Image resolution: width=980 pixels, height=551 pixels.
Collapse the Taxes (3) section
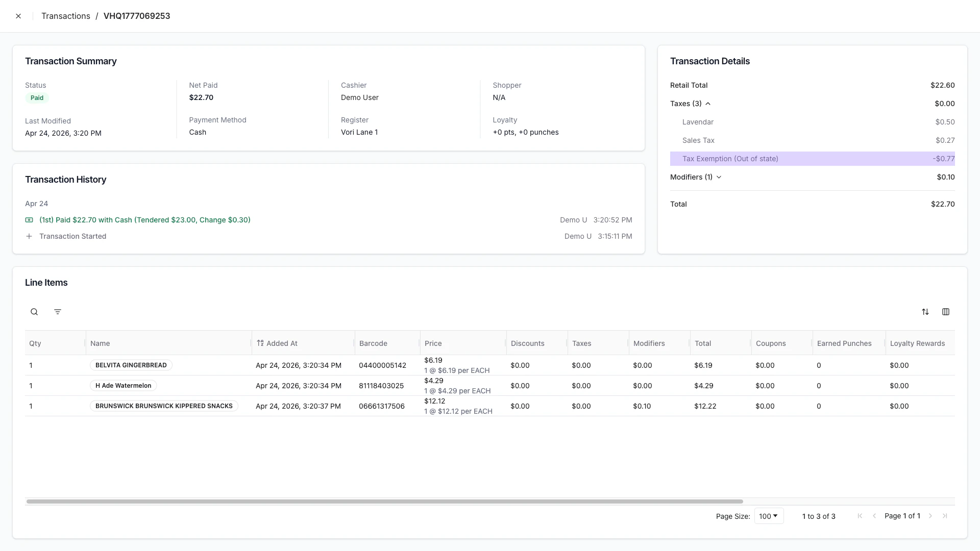tap(707, 104)
